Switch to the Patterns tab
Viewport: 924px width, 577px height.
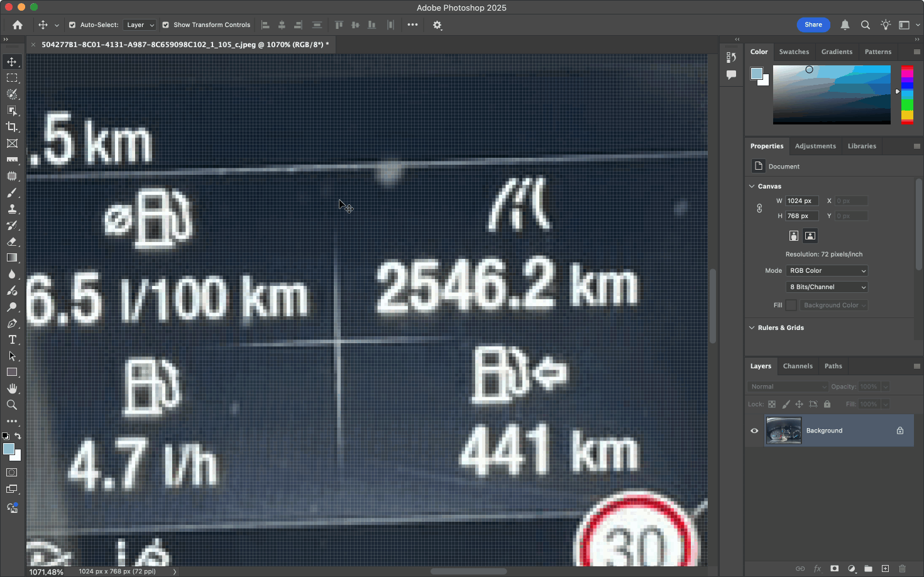tap(878, 52)
